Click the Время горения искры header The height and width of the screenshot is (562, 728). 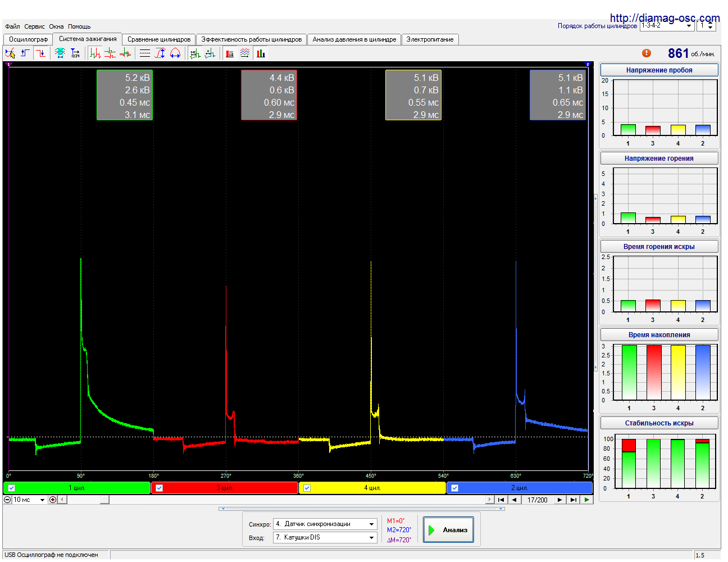pyautogui.click(x=659, y=247)
